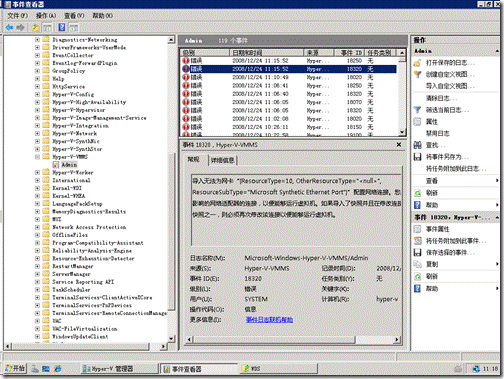Open saved log via its folder icon

pos(417,63)
